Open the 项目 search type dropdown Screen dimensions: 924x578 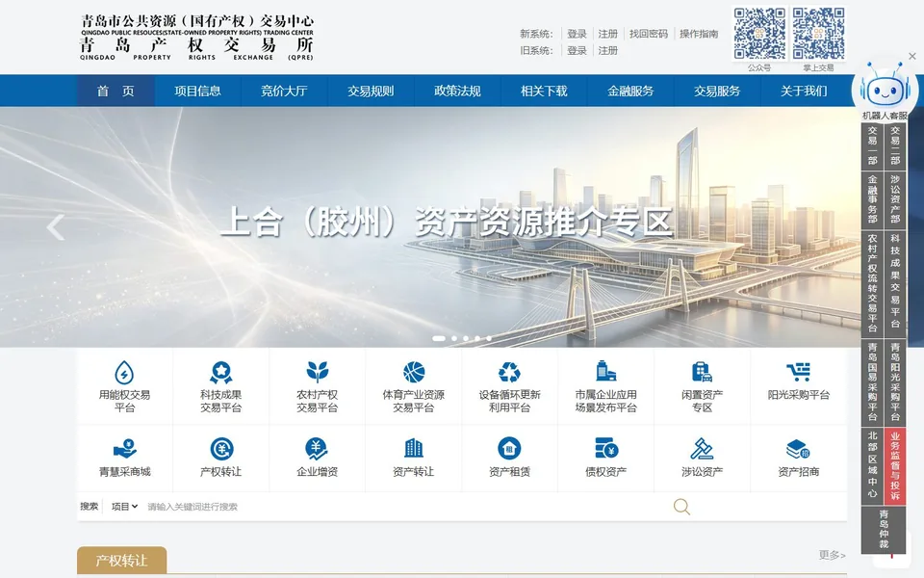[x=124, y=507]
